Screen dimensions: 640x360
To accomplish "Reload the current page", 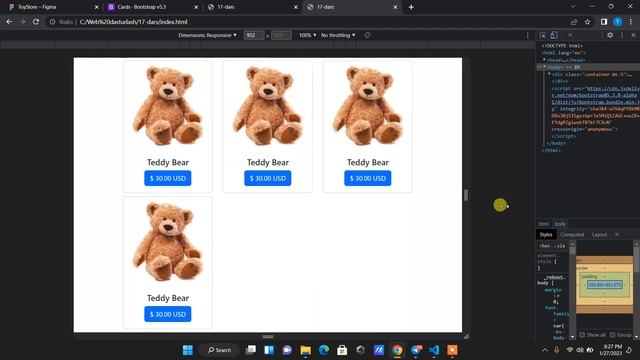I will coord(36,22).
